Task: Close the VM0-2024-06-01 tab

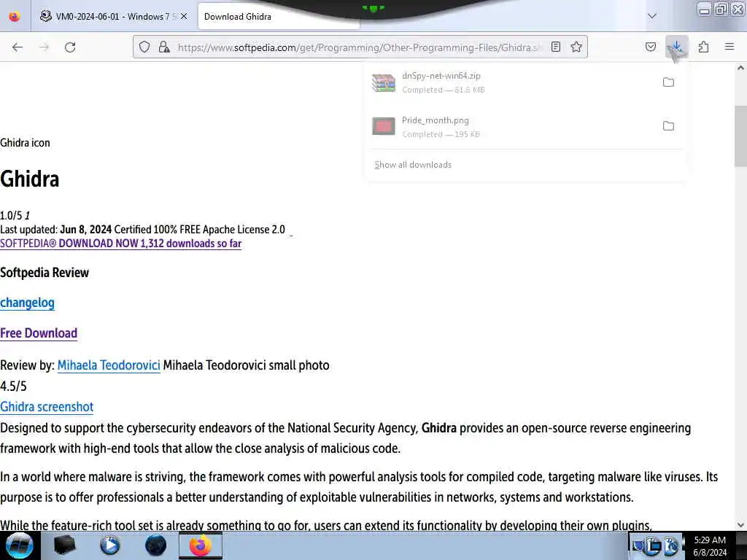Action: click(x=184, y=16)
